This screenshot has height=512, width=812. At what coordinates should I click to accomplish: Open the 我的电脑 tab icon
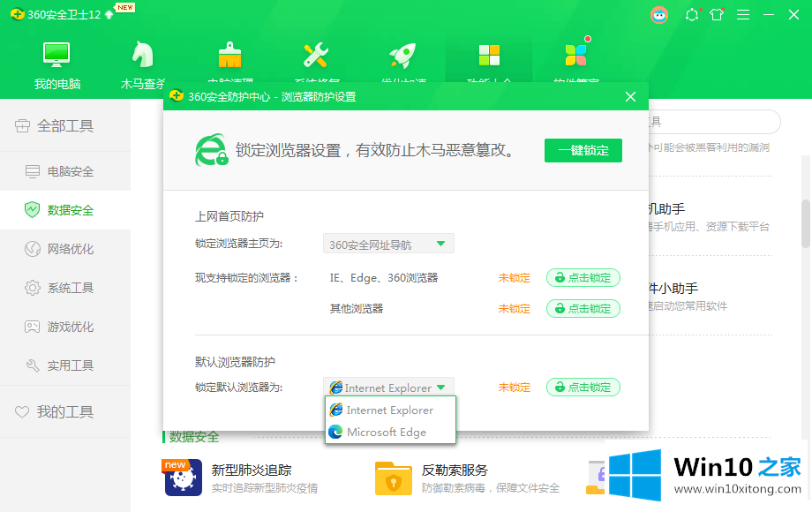[x=57, y=55]
